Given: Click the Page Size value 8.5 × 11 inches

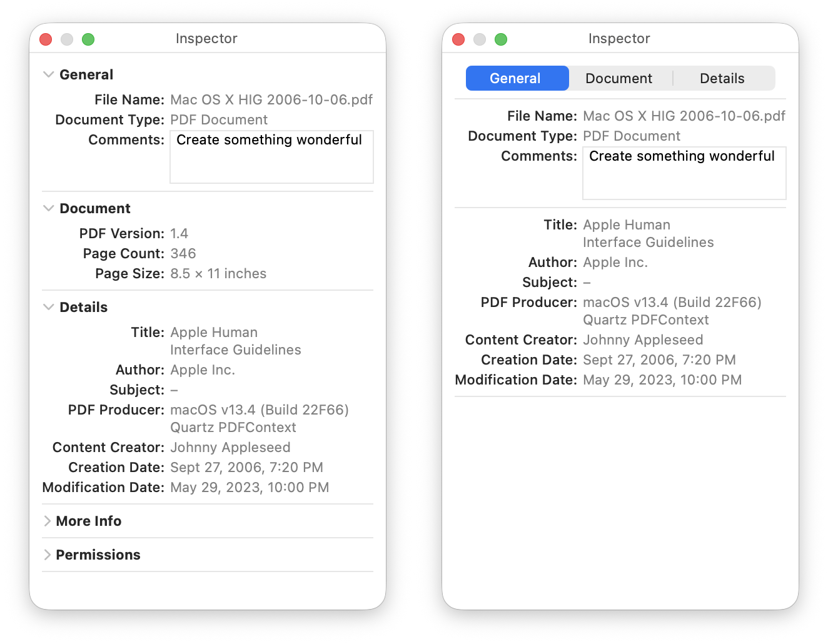Looking at the screenshot, I should [218, 274].
